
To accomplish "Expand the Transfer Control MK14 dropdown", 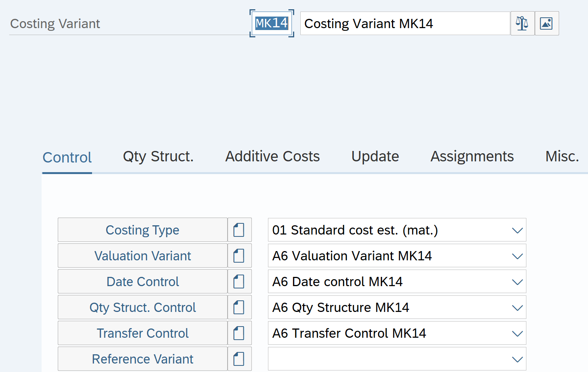I will coord(517,333).
